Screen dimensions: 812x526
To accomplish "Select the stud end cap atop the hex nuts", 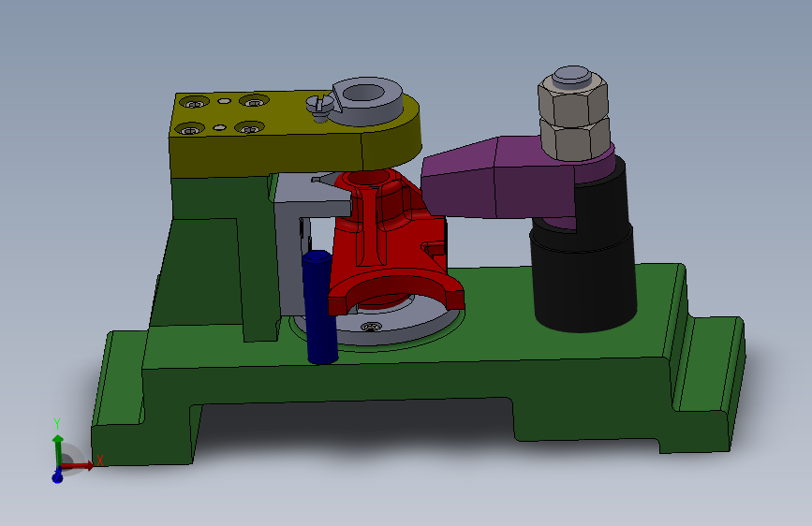I will pyautogui.click(x=571, y=76).
